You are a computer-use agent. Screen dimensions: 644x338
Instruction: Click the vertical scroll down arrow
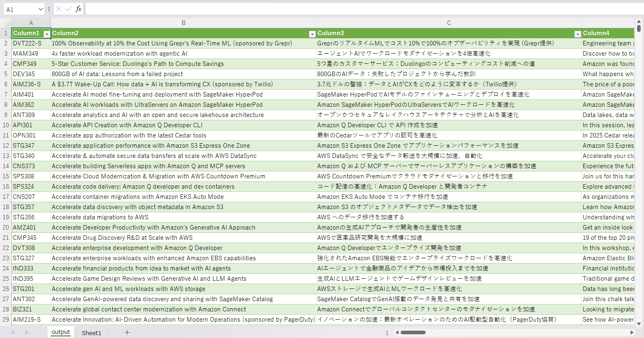(639, 324)
